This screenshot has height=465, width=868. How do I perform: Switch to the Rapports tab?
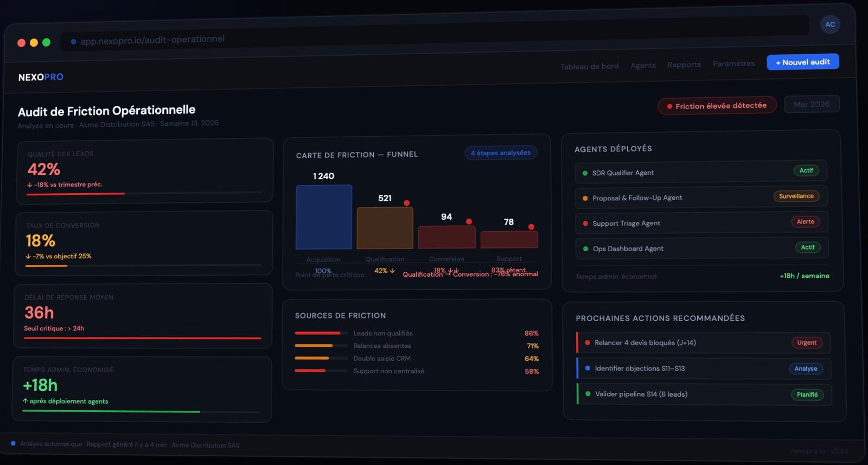coord(684,65)
